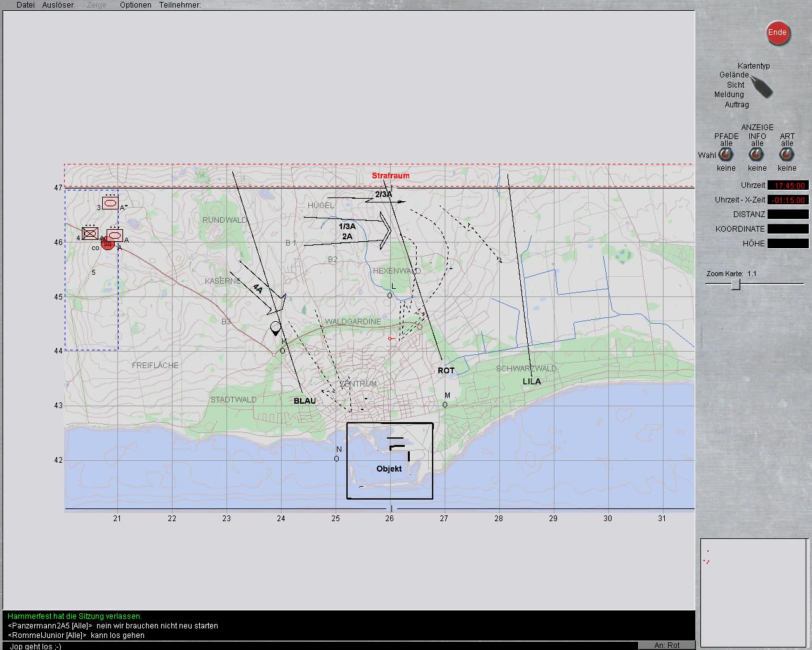Open the Teilnehmer menu
This screenshot has height=650, width=812.
click(x=180, y=5)
